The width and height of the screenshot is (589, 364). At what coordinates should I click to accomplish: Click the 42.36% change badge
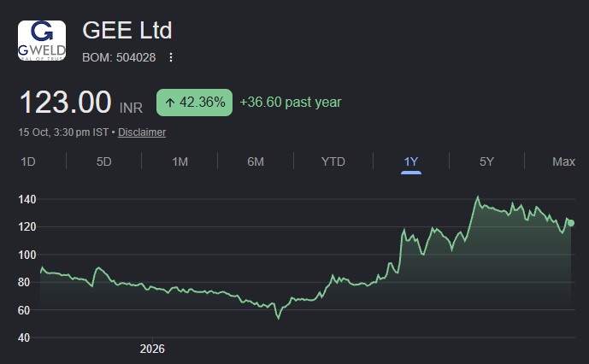pyautogui.click(x=194, y=103)
